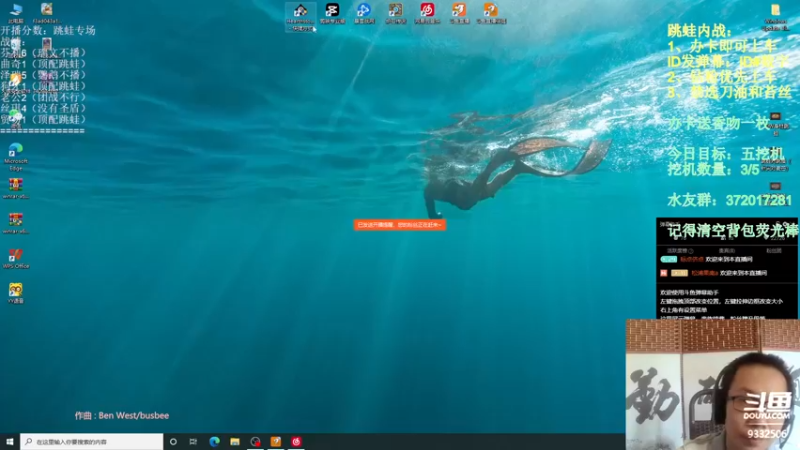Open the Hearthstone deck tracker shortcut icon

395,13
